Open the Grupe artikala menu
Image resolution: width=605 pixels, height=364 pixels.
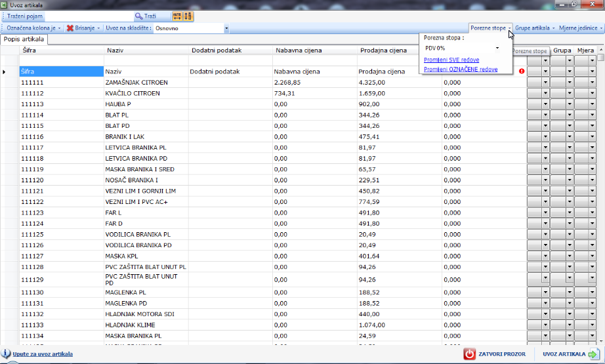[x=535, y=28]
